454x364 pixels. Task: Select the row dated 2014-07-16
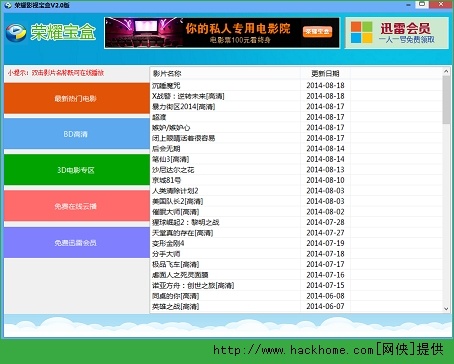[x=297, y=275]
